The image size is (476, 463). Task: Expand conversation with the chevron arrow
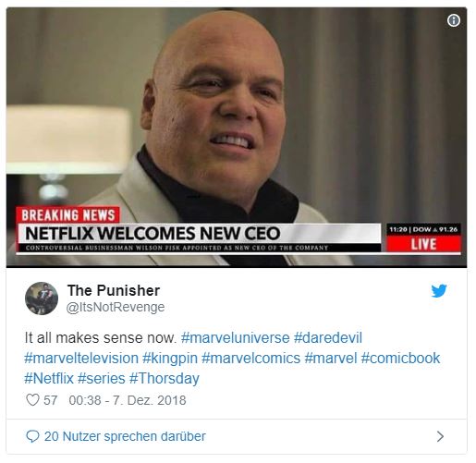pyautogui.click(x=440, y=436)
